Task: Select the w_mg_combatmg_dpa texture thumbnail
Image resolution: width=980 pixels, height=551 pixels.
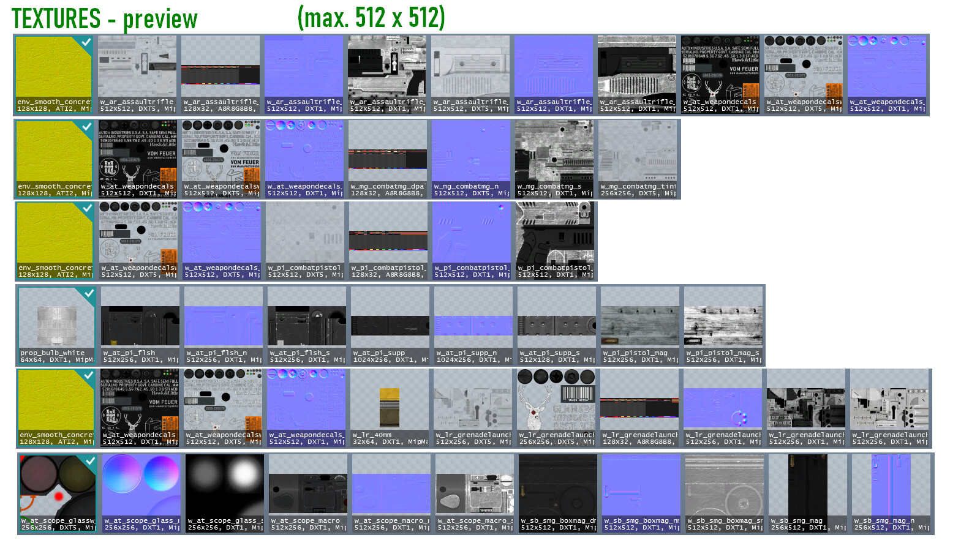Action: pyautogui.click(x=388, y=159)
